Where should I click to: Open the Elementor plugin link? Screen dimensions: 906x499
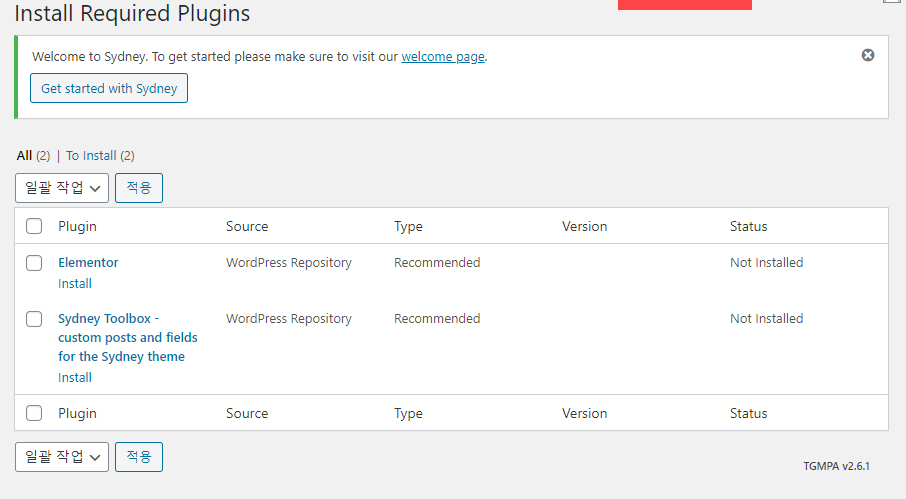point(88,262)
